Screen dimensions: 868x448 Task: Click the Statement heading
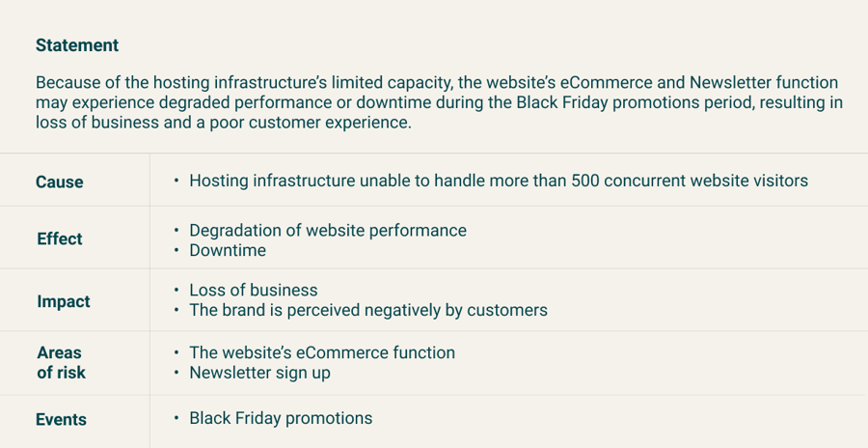pos(77,45)
